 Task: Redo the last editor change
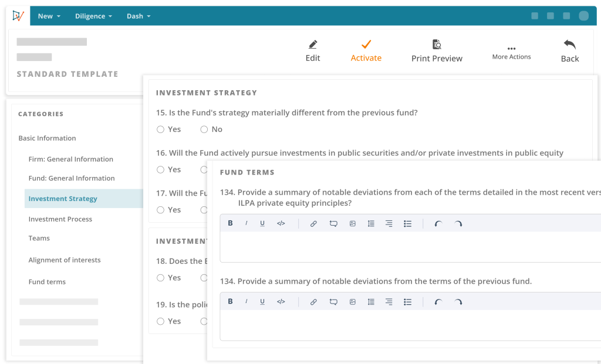(458, 223)
